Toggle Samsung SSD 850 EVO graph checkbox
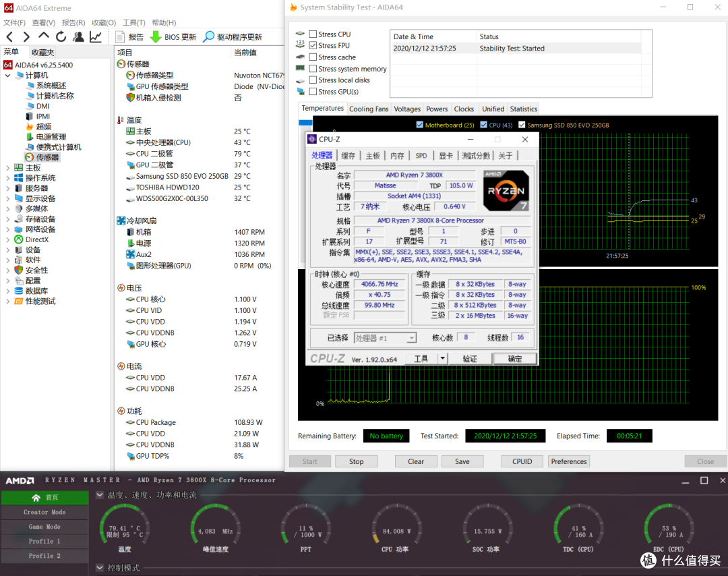The height and width of the screenshot is (576, 728). click(522, 125)
